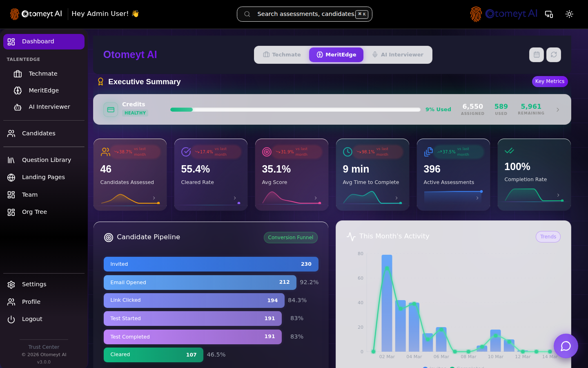This screenshot has height=368, width=588.
Task: Click the Candidates Assessed people icon
Action: point(105,152)
